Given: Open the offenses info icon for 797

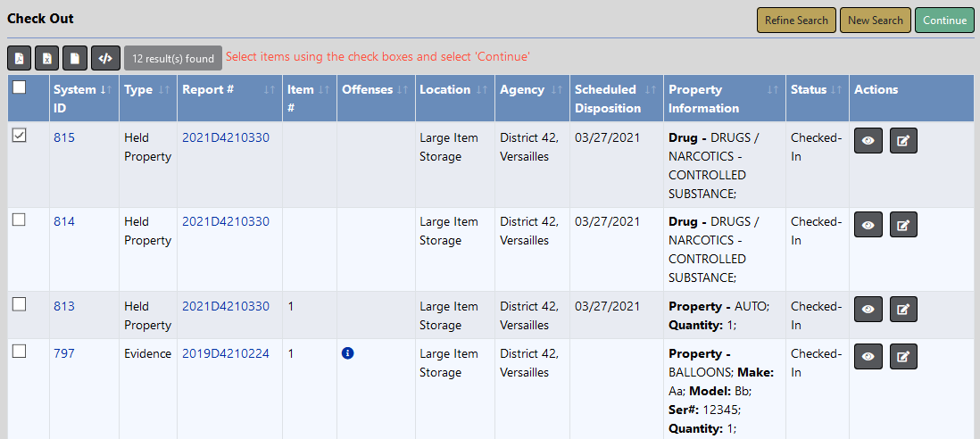Looking at the screenshot, I should (348, 353).
